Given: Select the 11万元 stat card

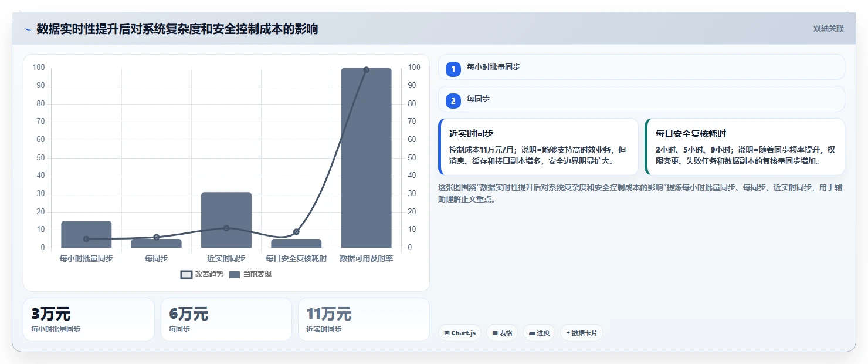Looking at the screenshot, I should tap(364, 319).
